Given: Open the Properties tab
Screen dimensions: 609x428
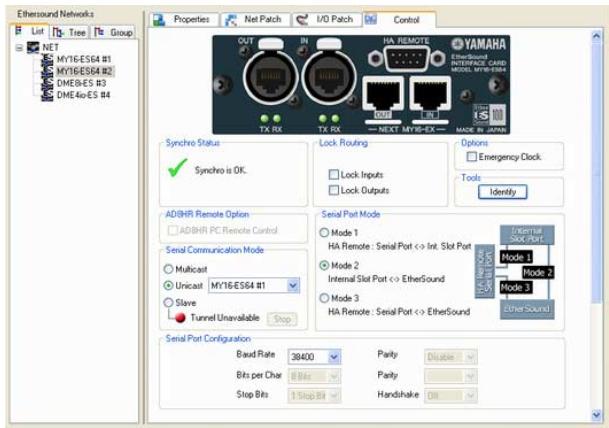Looking at the screenshot, I should coord(184,19).
